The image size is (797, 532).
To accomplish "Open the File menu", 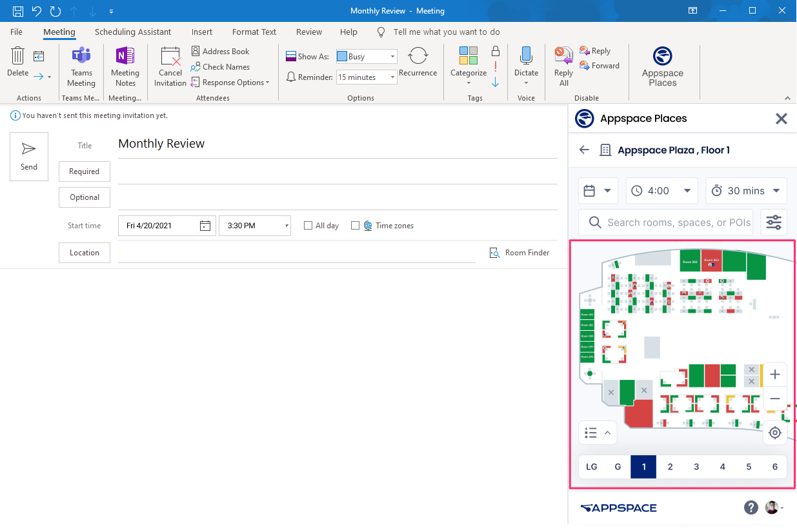I will click(x=17, y=32).
